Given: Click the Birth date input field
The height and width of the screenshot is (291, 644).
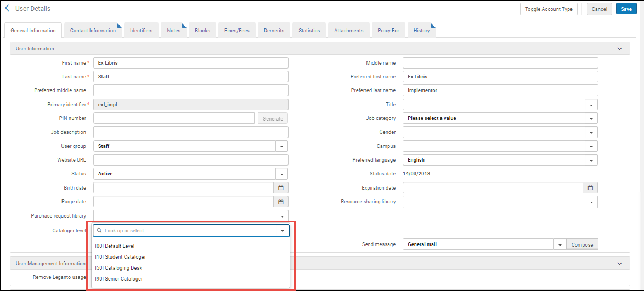Looking at the screenshot, I should click(x=184, y=188).
